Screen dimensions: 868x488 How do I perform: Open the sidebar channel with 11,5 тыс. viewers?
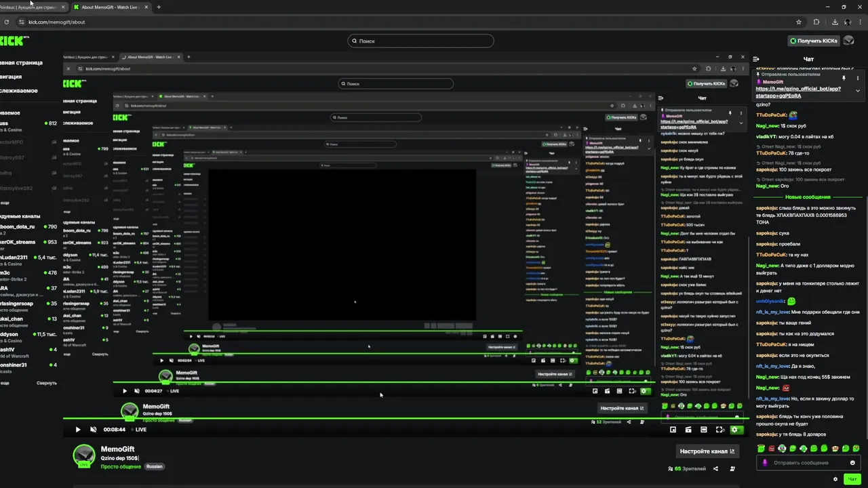29,336
